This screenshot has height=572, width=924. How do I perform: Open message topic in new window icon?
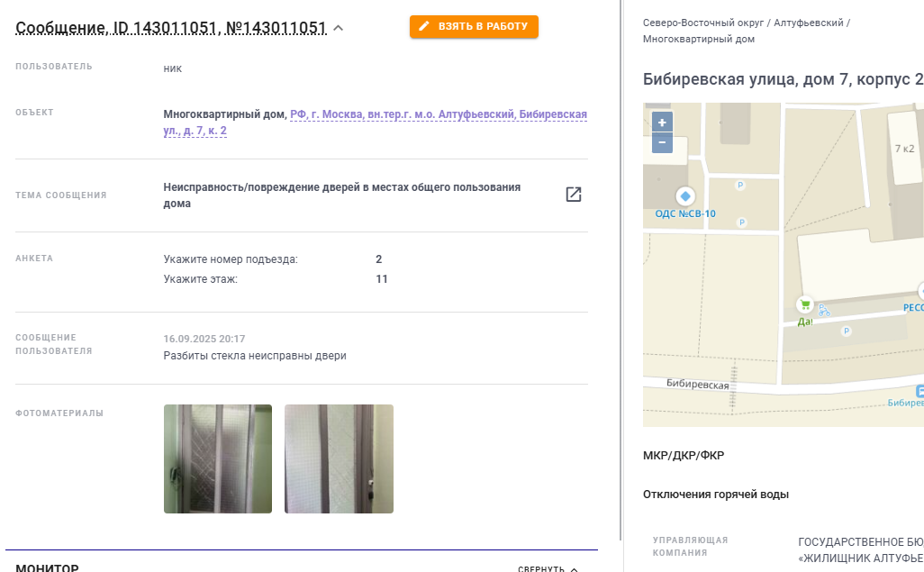[574, 195]
